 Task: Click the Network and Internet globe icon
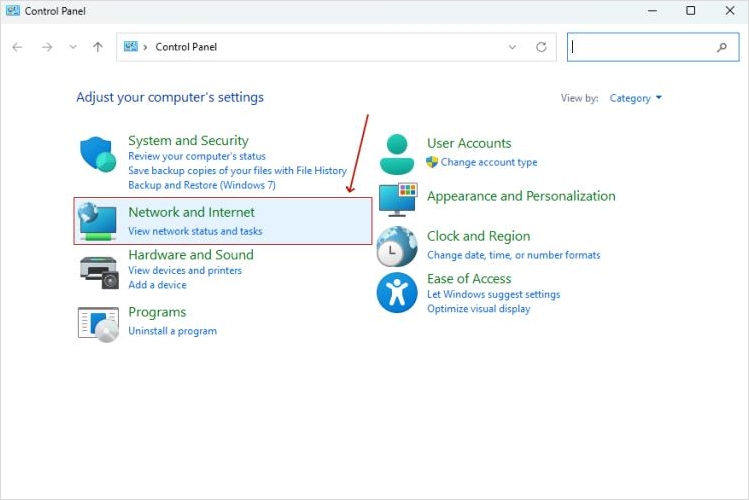(97, 221)
